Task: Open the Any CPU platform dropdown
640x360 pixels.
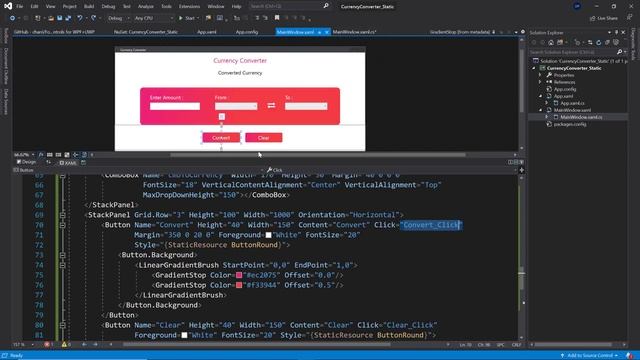Action: click(153, 18)
